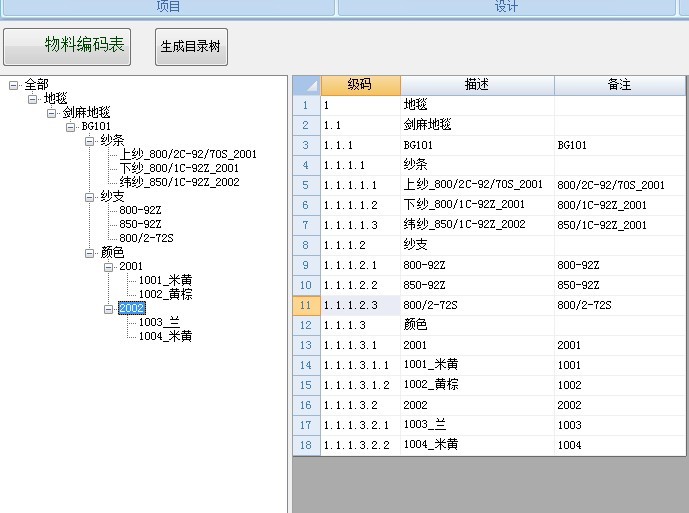Click the 备注 column header
Screen dimensions: 689x513
[620, 85]
